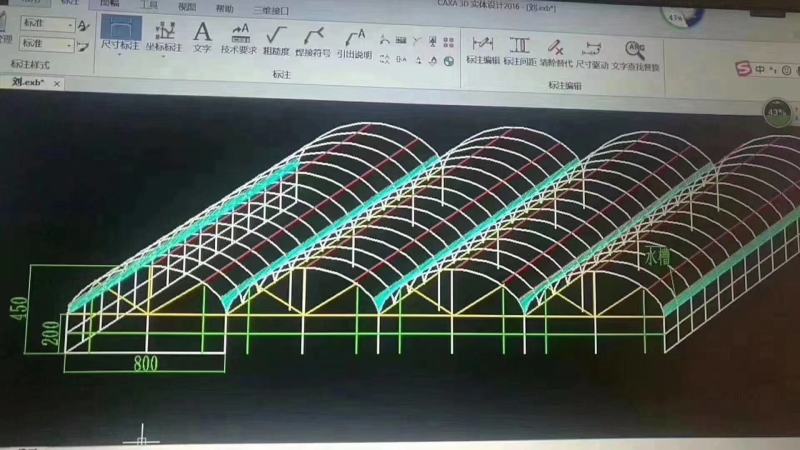Click the 清除替代 clear override tool
Screen dimensions: 800x450
click(x=556, y=52)
